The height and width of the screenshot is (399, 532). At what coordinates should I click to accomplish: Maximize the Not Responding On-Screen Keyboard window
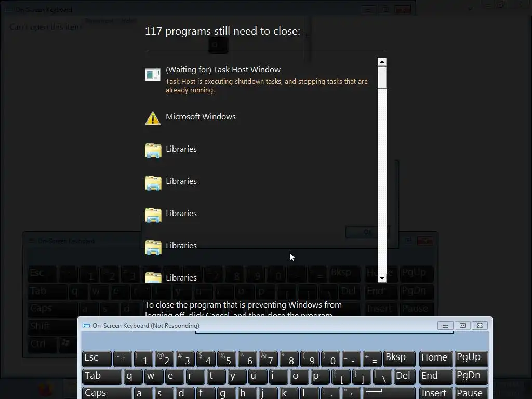click(x=462, y=326)
